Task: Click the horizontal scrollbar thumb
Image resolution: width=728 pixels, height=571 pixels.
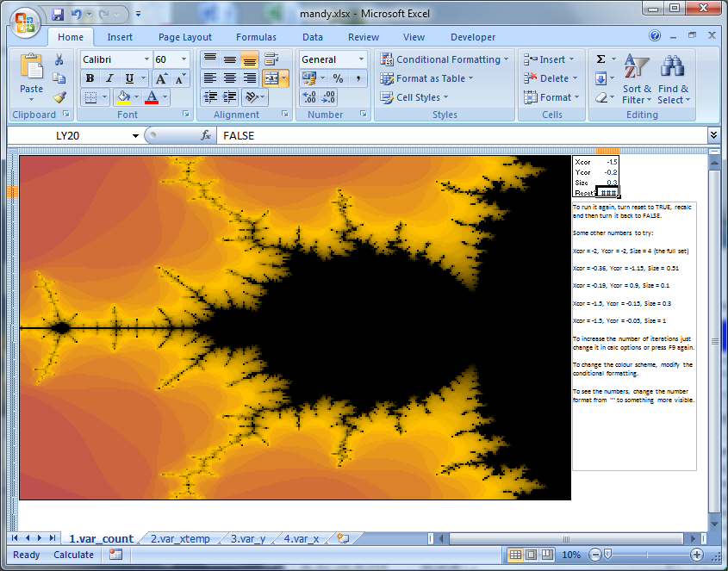Action: [x=566, y=538]
